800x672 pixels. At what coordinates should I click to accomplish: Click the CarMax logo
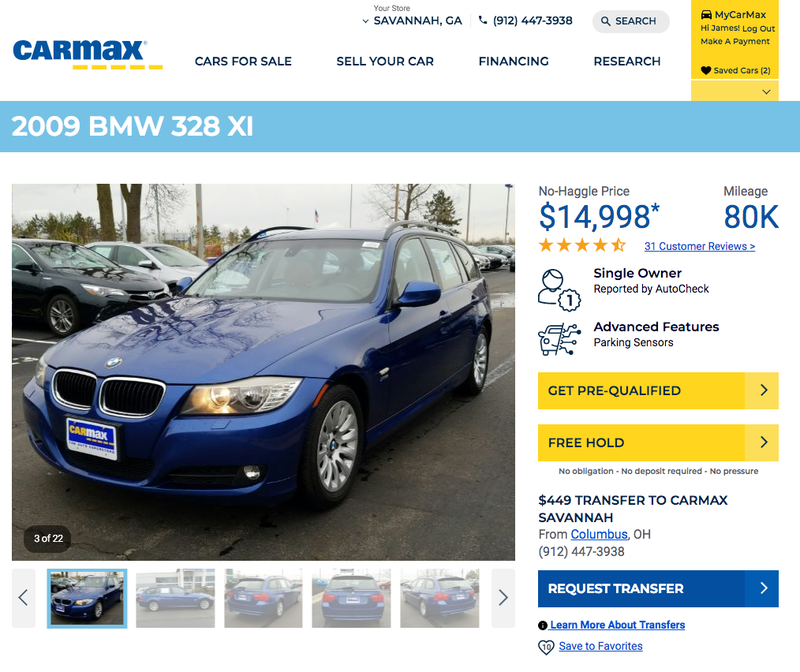click(87, 54)
